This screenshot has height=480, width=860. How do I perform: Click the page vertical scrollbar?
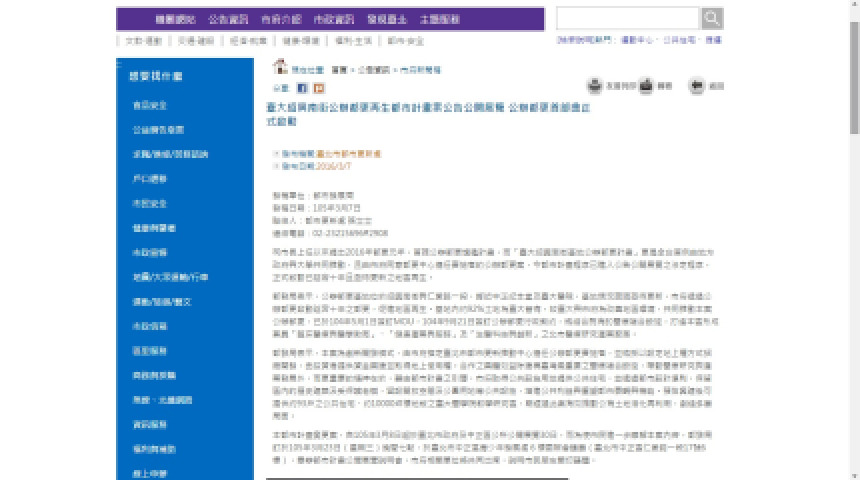[853, 240]
